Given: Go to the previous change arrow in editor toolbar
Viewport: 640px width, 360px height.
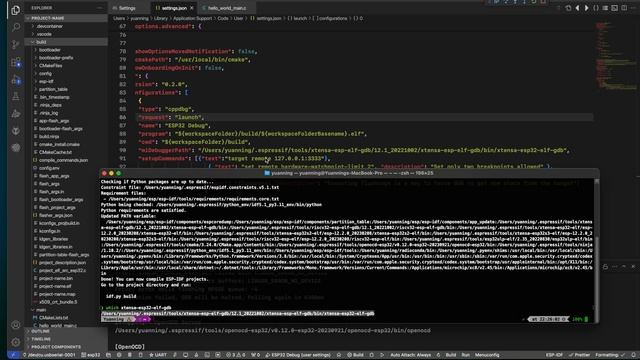Looking at the screenshot, I should (x=577, y=8).
